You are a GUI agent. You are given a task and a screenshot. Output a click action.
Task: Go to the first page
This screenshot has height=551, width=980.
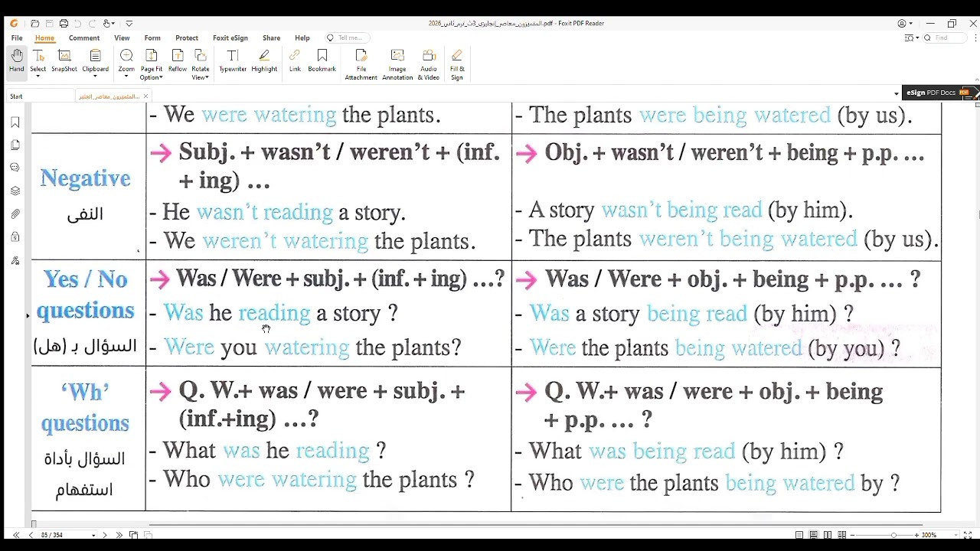click(x=16, y=535)
